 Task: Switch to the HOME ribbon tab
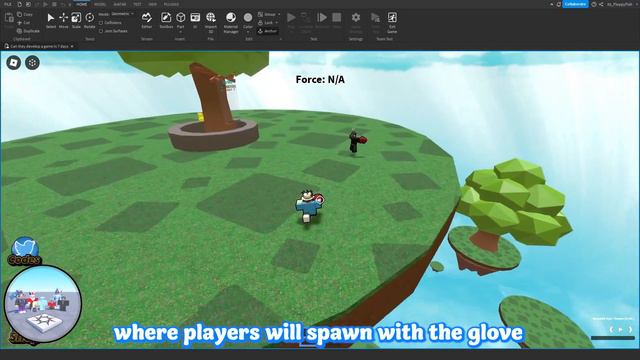82,4
